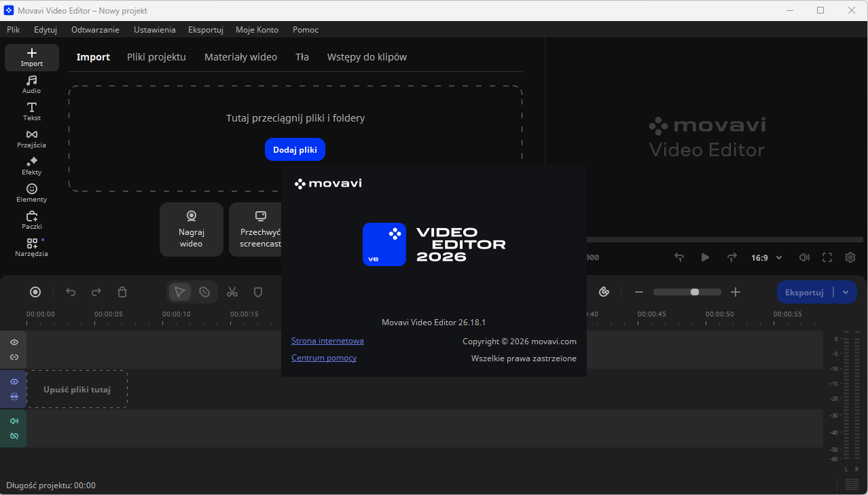
Task: Start timeline recording with round record icon
Action: click(x=35, y=292)
